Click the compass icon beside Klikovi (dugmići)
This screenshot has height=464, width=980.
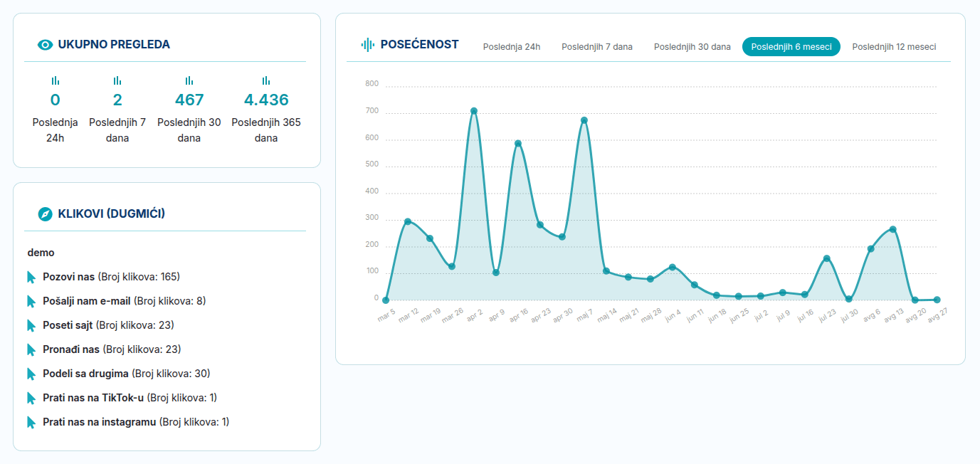(46, 213)
